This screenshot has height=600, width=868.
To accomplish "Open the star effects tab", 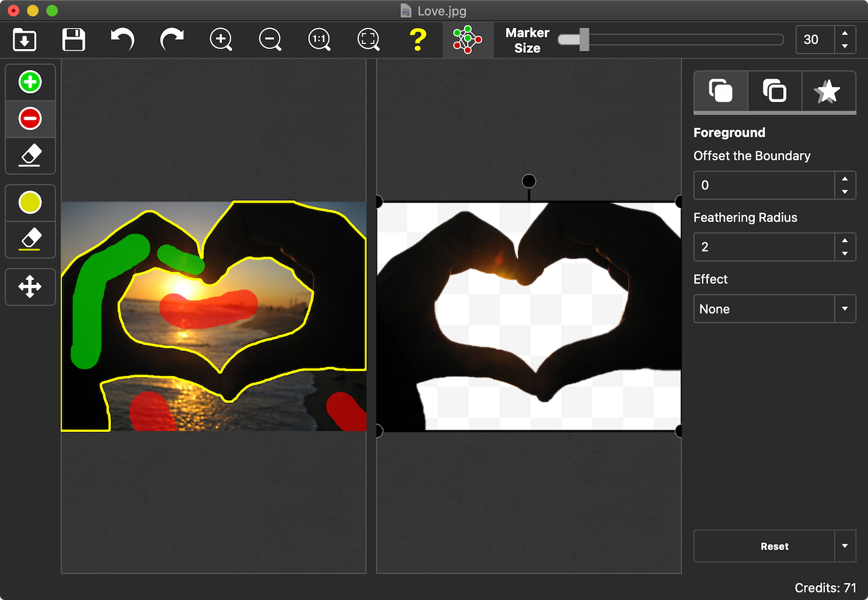I will coord(828,92).
